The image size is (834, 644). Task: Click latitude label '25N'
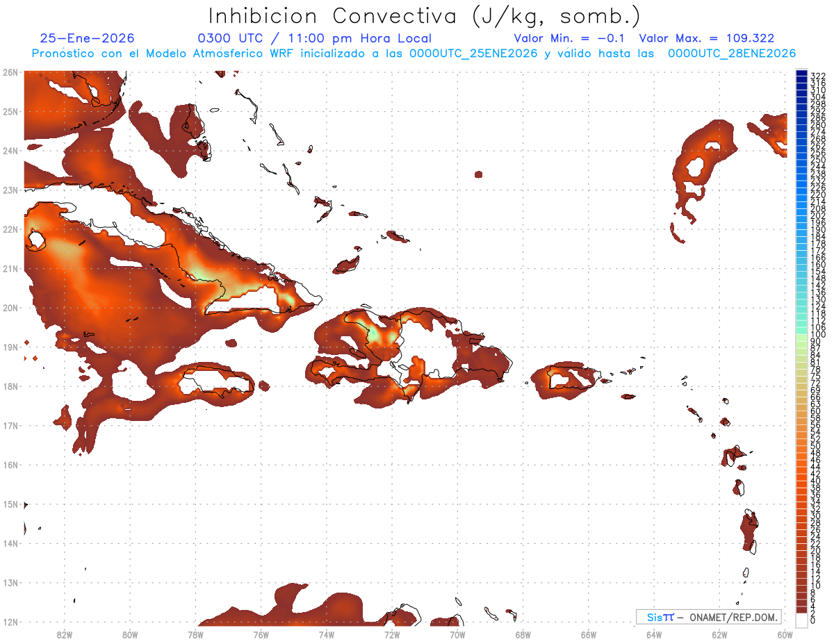[x=10, y=111]
